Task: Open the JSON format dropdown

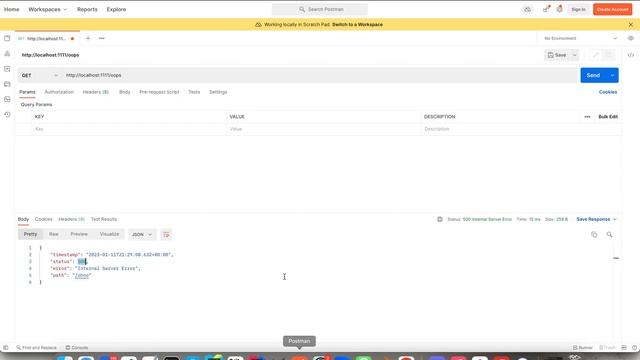Action: (142, 235)
